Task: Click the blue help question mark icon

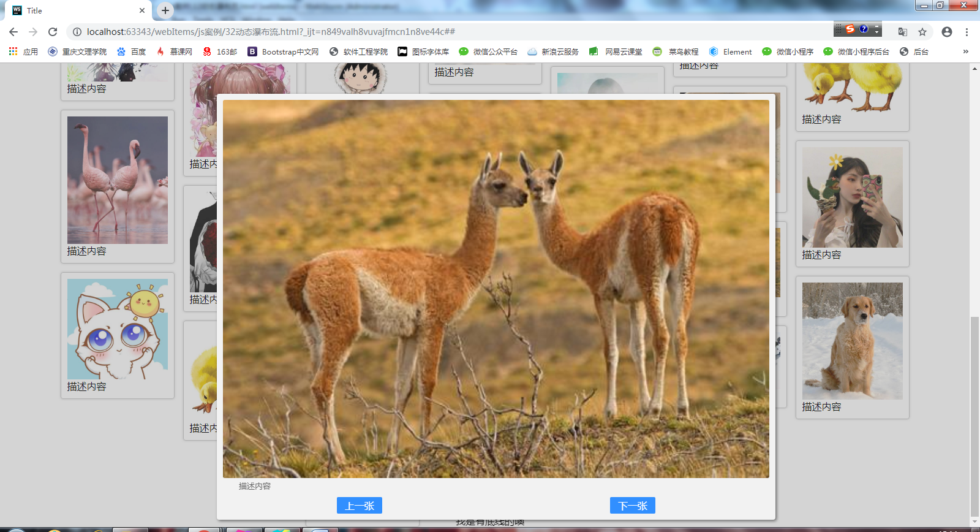Action: pyautogui.click(x=864, y=29)
